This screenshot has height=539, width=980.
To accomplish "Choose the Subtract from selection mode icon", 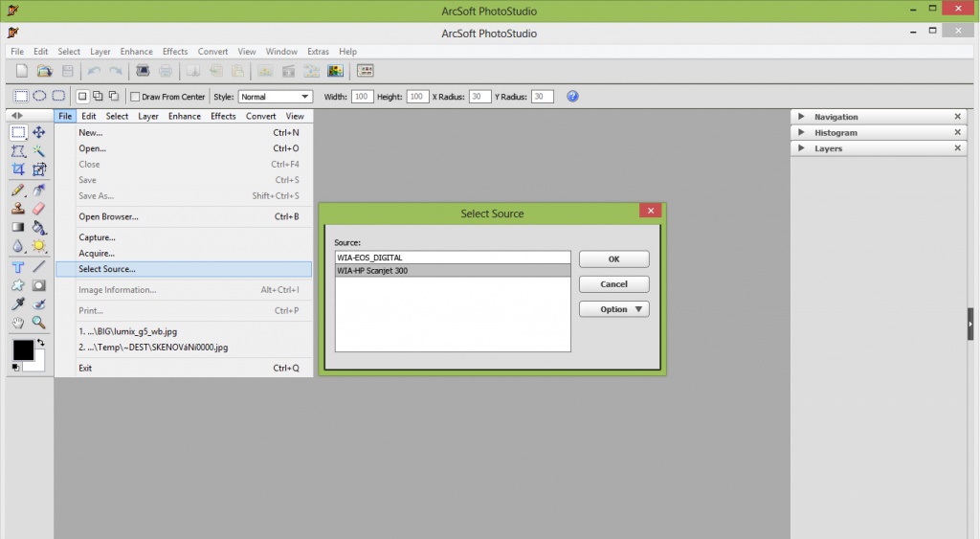I will (113, 96).
